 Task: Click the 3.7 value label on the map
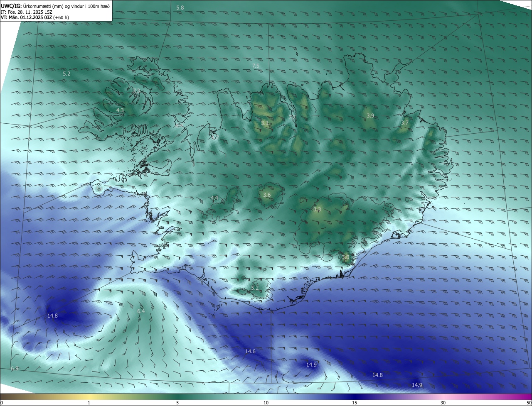(405, 123)
